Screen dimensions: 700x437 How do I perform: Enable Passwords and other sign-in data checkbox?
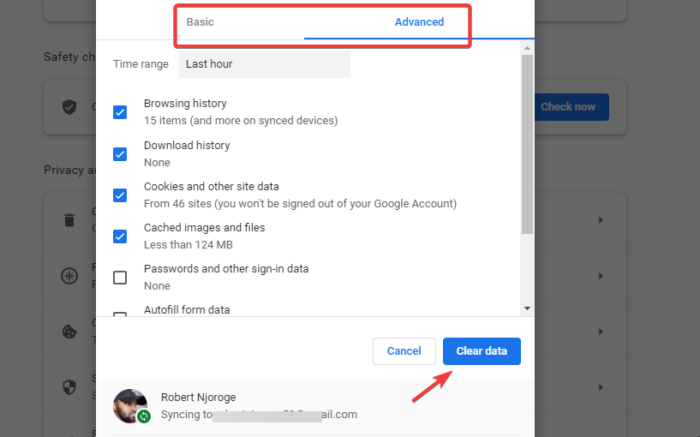pyautogui.click(x=120, y=277)
